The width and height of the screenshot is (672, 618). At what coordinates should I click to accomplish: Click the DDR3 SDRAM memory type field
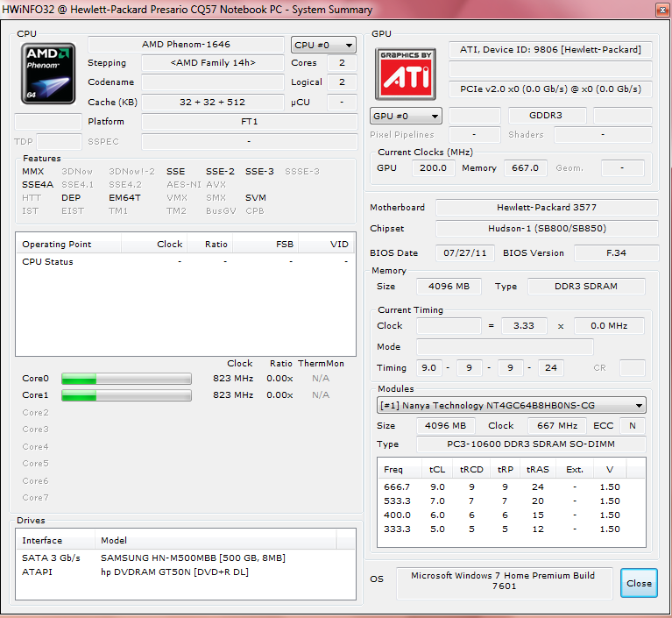click(586, 287)
